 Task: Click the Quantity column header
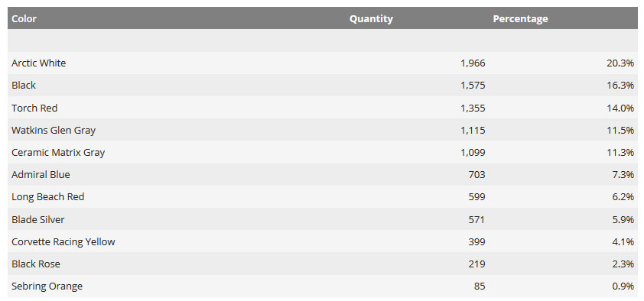(371, 19)
